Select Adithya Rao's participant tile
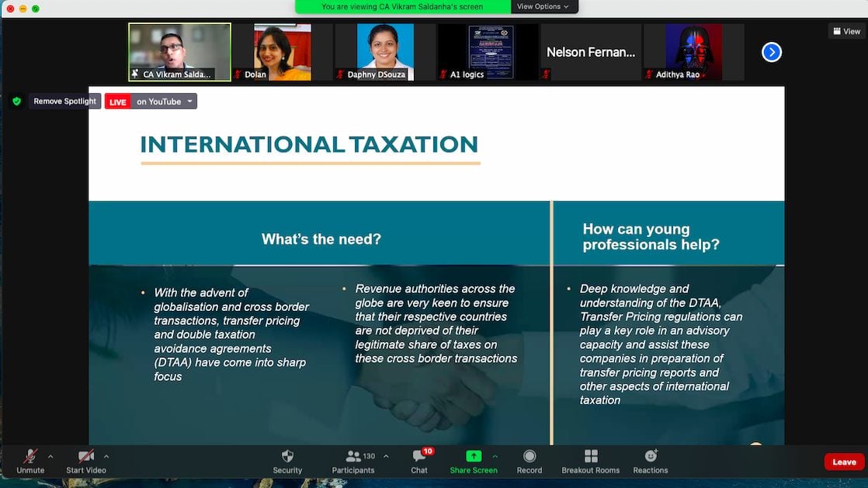The height and width of the screenshot is (488, 868). pyautogui.click(x=693, y=51)
